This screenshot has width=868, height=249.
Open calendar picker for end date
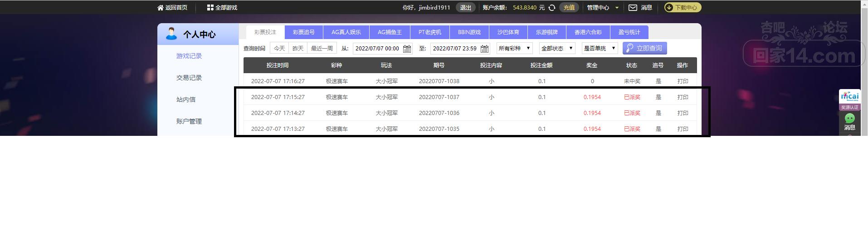tap(485, 49)
